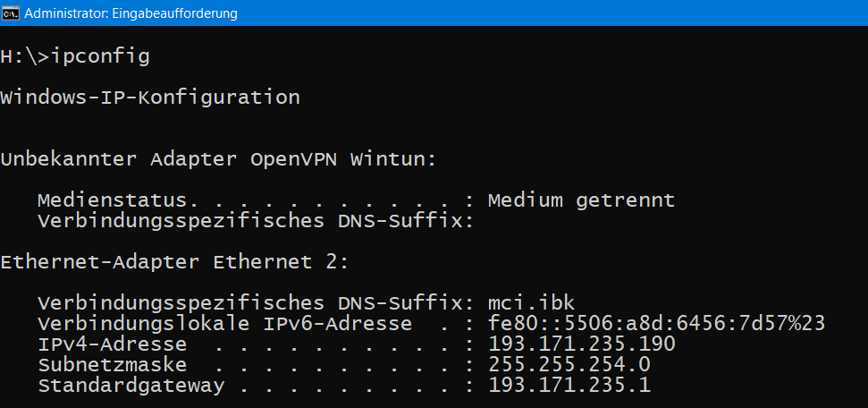
Task: Click the 'ipconfig' command text
Action: pyautogui.click(x=100, y=56)
